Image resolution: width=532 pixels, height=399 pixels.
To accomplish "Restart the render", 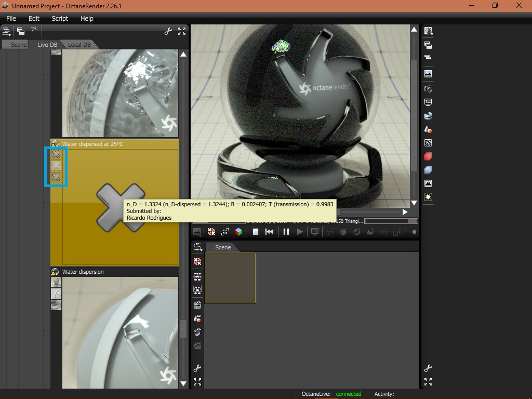I will coord(269,232).
